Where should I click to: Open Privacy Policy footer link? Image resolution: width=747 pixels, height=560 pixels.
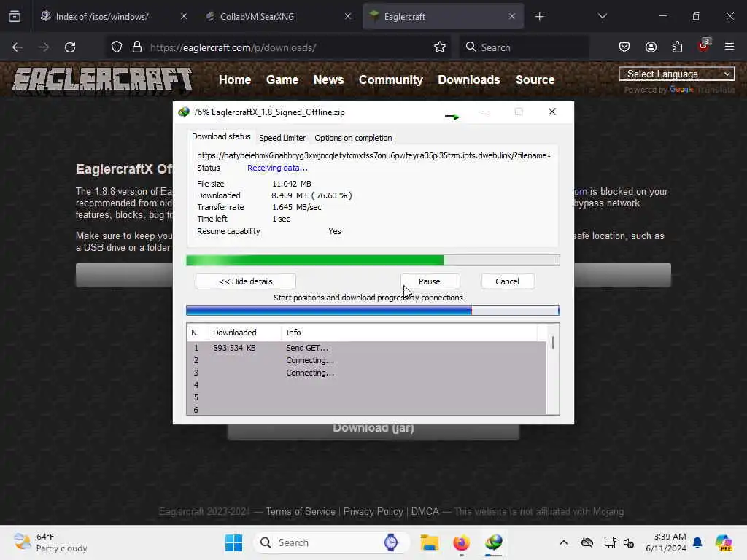click(373, 511)
